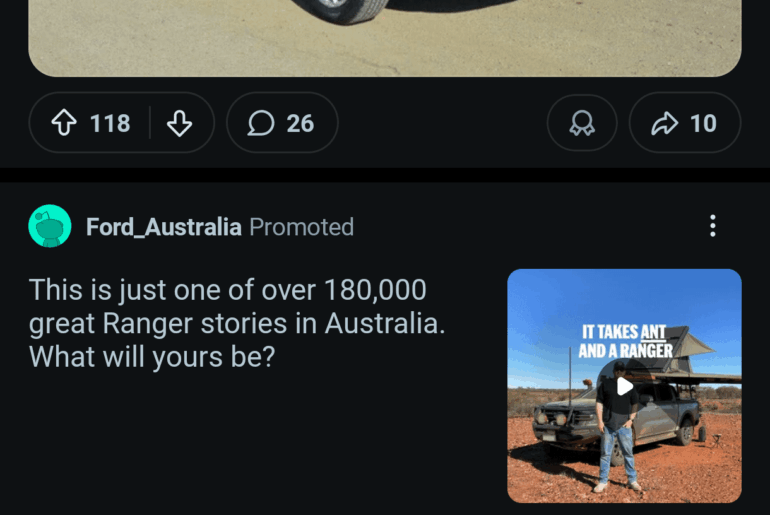770x515 pixels.
Task: Tap the "What will yours be?" line
Action: tap(151, 356)
